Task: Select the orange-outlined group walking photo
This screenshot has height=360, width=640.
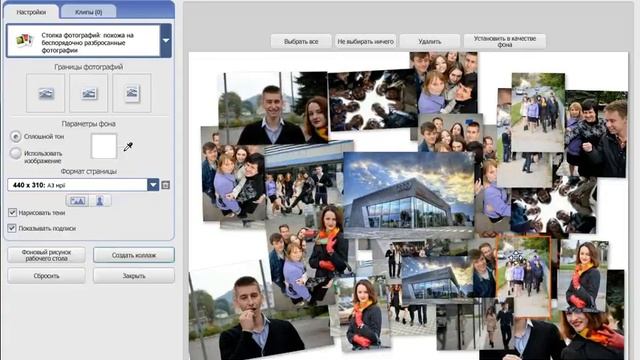Action: click(524, 277)
